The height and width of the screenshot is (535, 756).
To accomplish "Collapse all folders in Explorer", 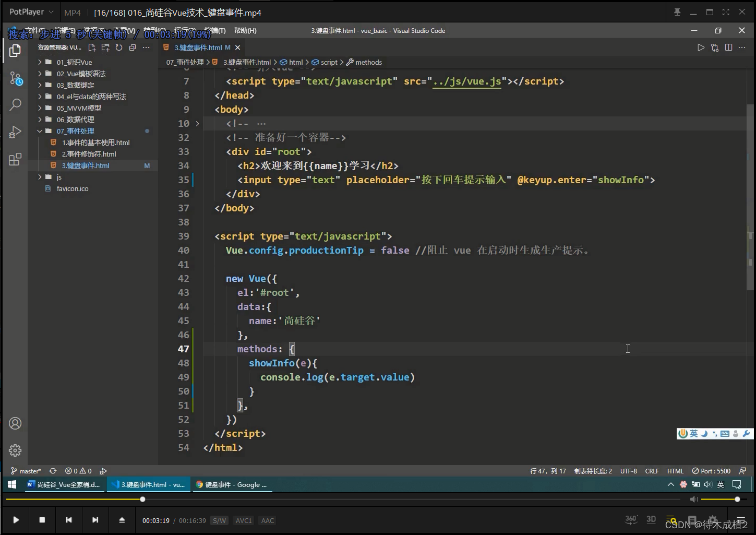I will tap(133, 47).
